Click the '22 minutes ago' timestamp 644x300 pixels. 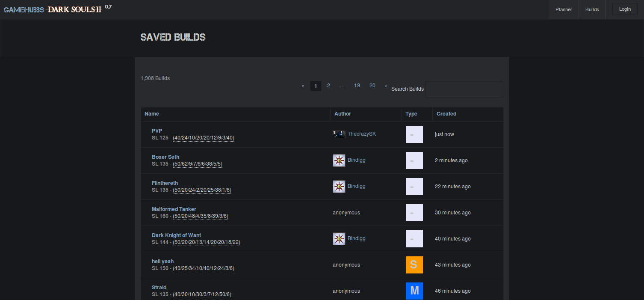click(453, 187)
